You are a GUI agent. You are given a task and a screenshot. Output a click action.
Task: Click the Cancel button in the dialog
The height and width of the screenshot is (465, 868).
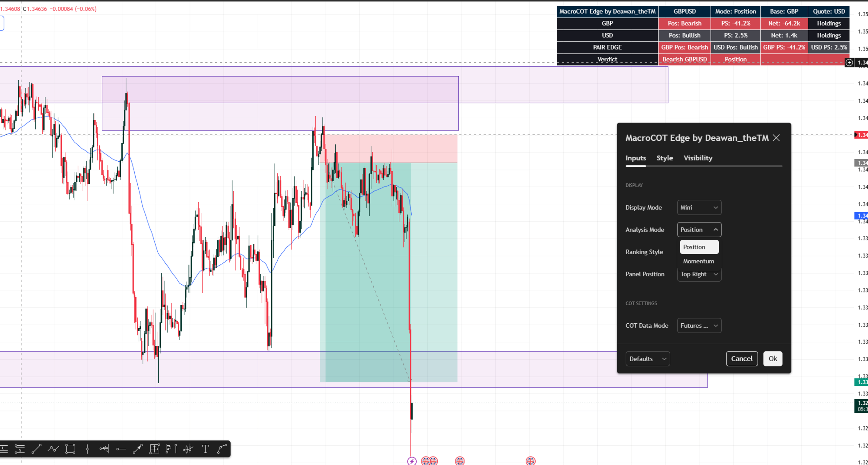click(742, 359)
